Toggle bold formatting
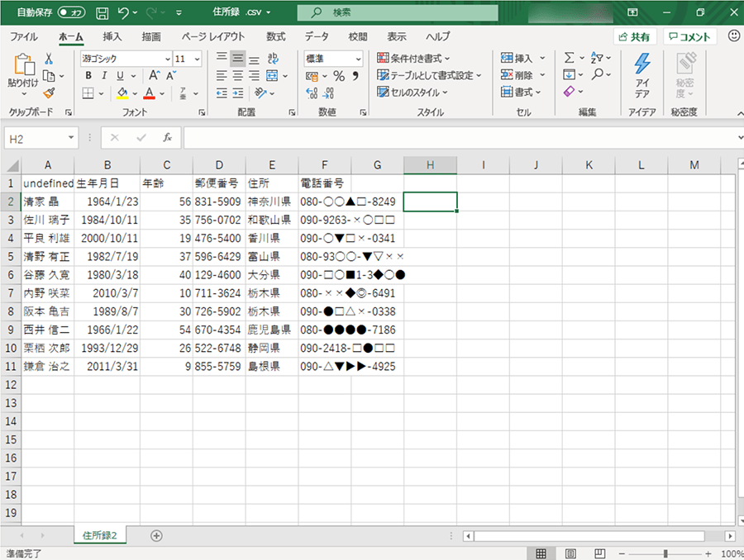The image size is (744, 560). [88, 76]
